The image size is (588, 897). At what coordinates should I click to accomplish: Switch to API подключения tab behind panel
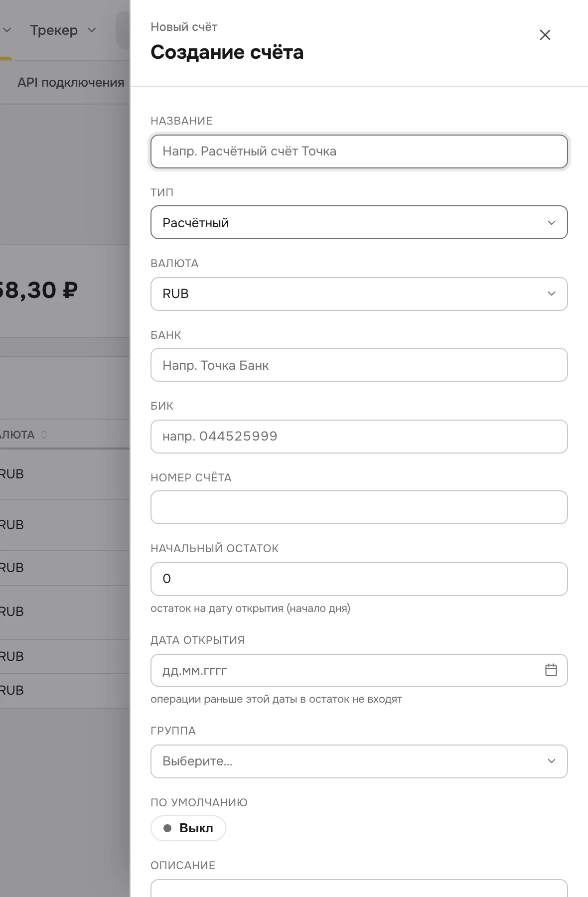tap(71, 83)
